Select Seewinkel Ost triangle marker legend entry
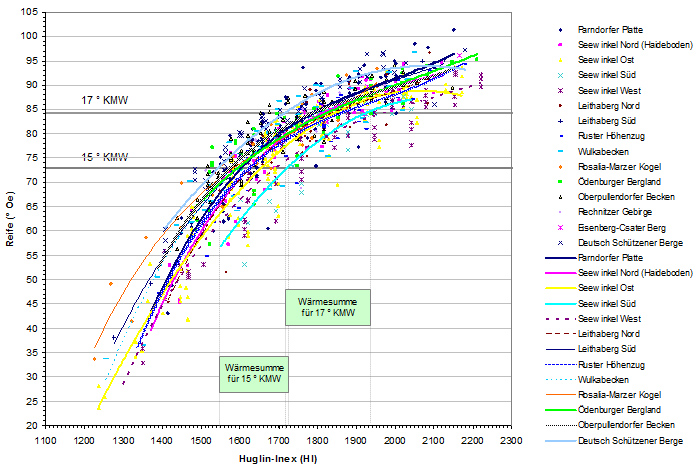Viewport: 700px width, 468px height. (x=596, y=60)
